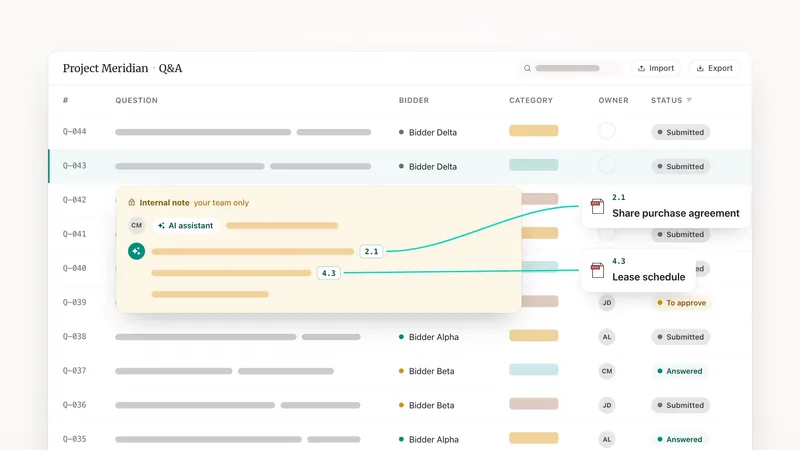Click the PDF icon for Share purchase agreement
The height and width of the screenshot is (450, 800).
597,206
